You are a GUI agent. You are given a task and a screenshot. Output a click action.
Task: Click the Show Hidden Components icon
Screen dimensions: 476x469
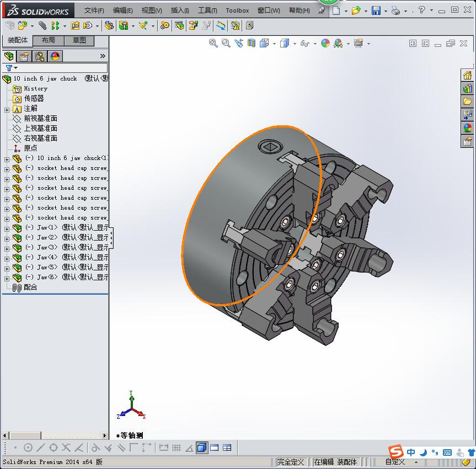109,25
